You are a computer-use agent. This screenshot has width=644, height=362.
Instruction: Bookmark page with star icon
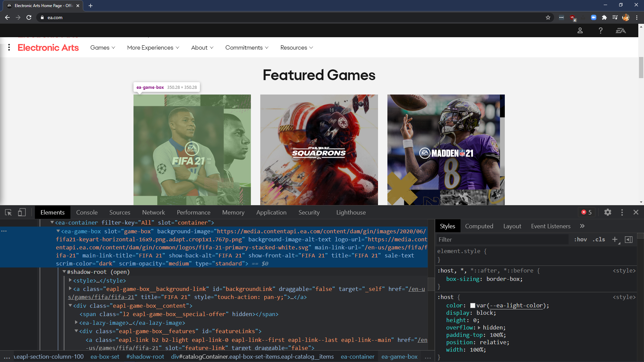[548, 17]
